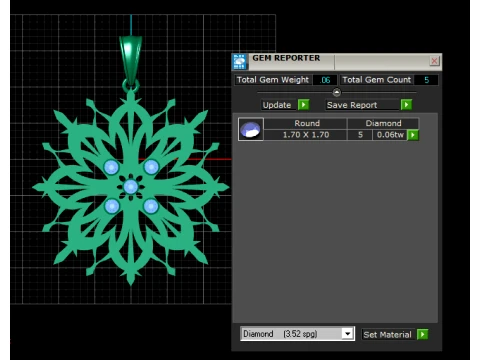Click the Gem Reporter panel icon
Viewport: 480px width, 360px height.
pos(239,62)
